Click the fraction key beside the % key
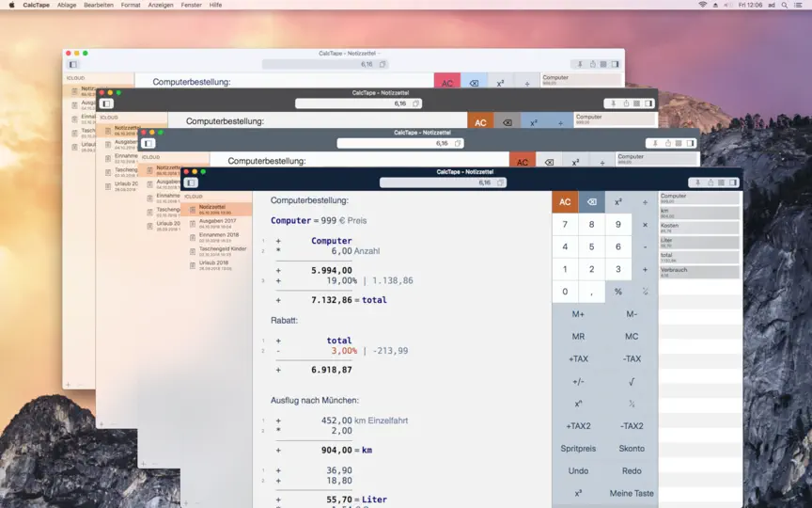Screen dimensions: 812x508 [x=645, y=292]
